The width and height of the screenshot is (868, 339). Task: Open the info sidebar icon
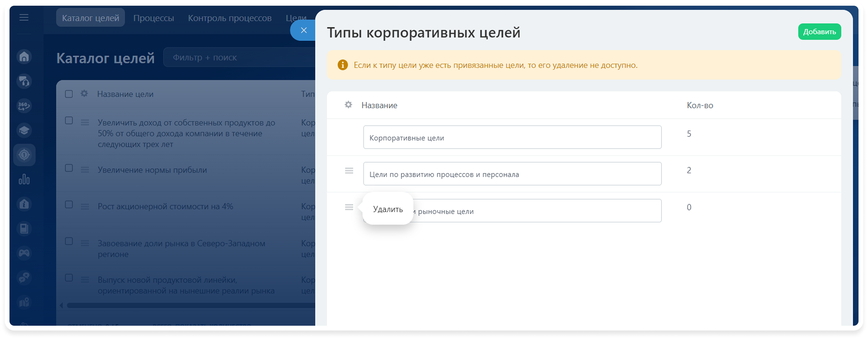point(24,204)
